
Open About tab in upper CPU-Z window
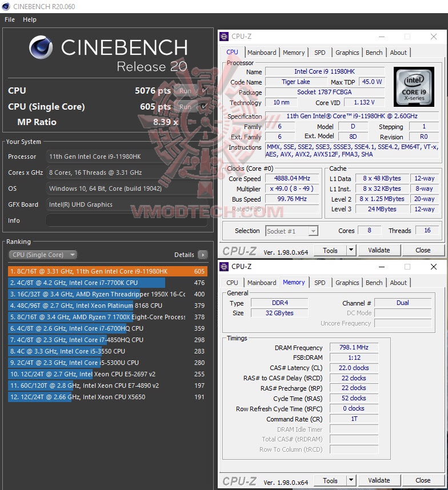(x=398, y=53)
